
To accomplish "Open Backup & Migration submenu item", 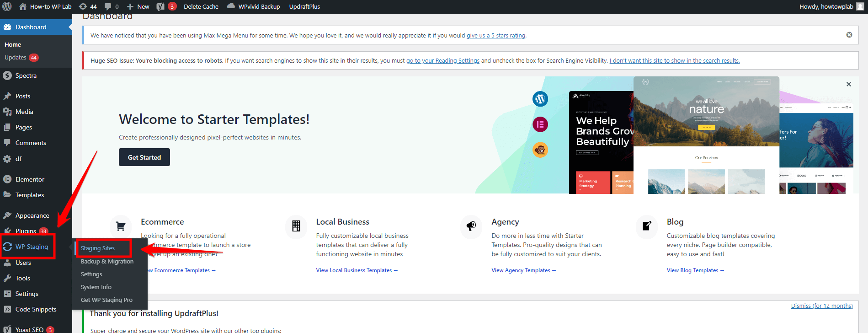I will click(x=107, y=261).
